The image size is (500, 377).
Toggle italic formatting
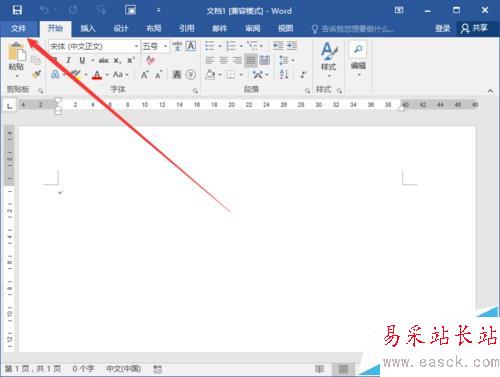[68, 60]
